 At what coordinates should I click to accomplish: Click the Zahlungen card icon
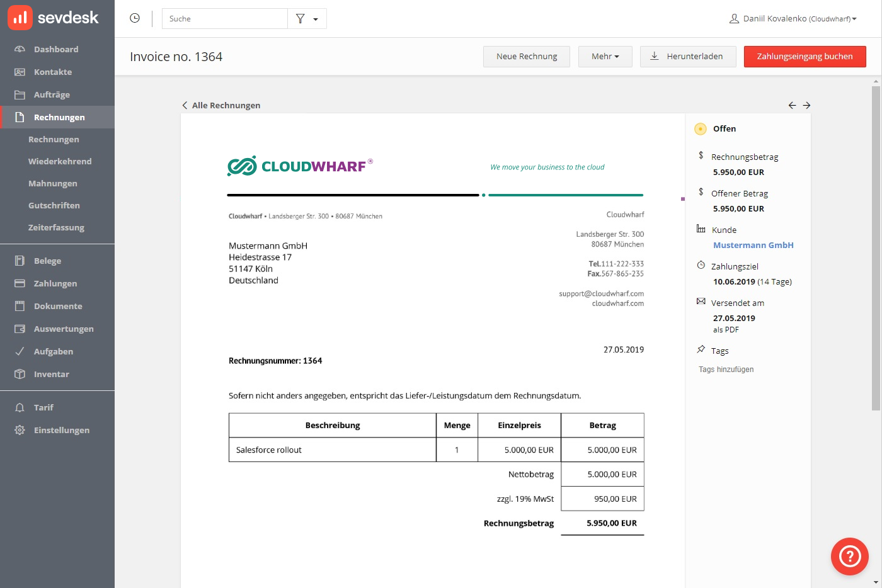(x=20, y=283)
